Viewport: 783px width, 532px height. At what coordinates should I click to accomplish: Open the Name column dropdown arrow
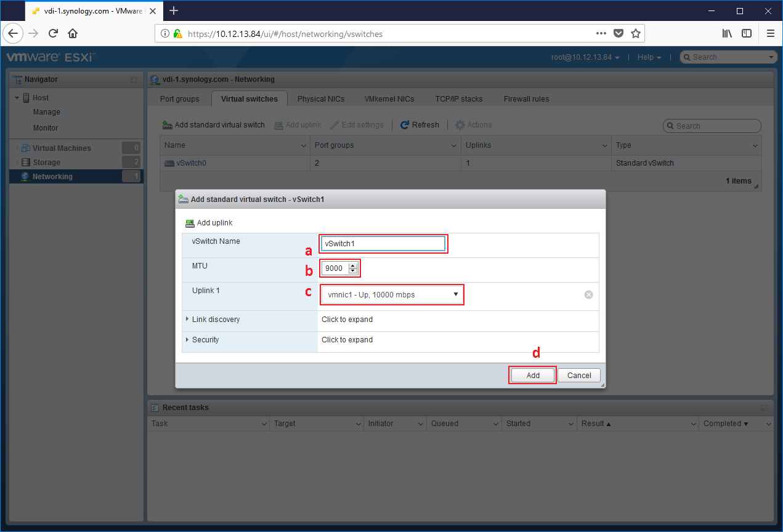coord(303,146)
